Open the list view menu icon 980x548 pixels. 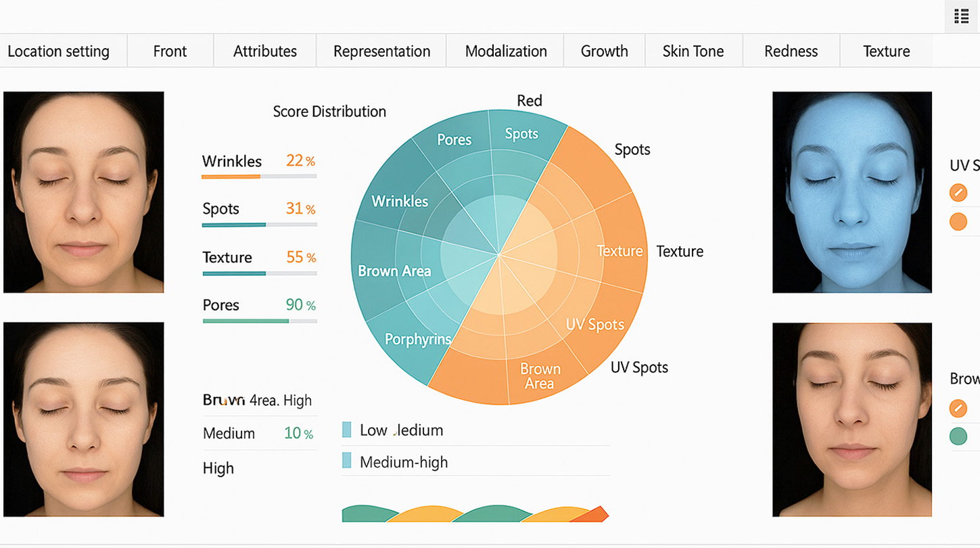[961, 17]
